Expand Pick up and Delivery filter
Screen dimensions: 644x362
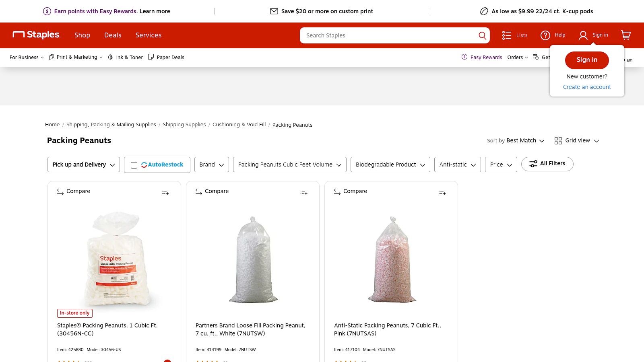[84, 165]
